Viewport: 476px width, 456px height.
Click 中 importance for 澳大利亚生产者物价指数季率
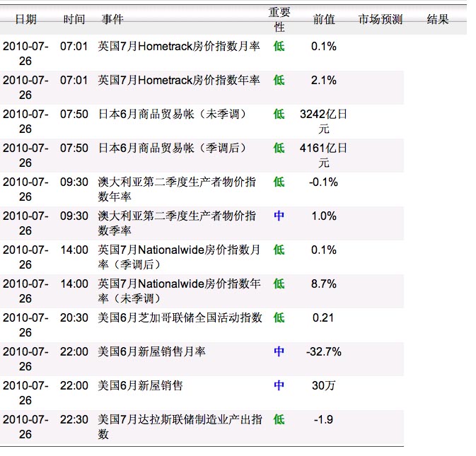click(x=279, y=216)
